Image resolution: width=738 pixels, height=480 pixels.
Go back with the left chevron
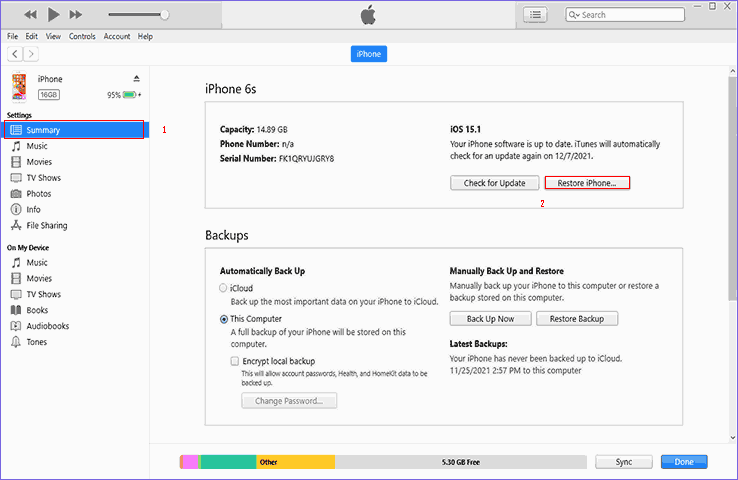coord(15,54)
